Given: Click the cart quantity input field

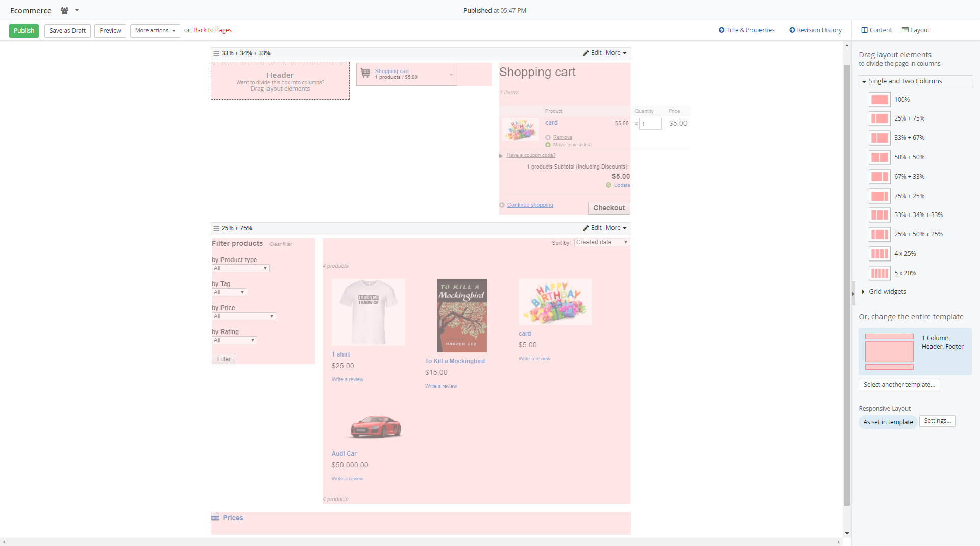Looking at the screenshot, I should pos(650,124).
